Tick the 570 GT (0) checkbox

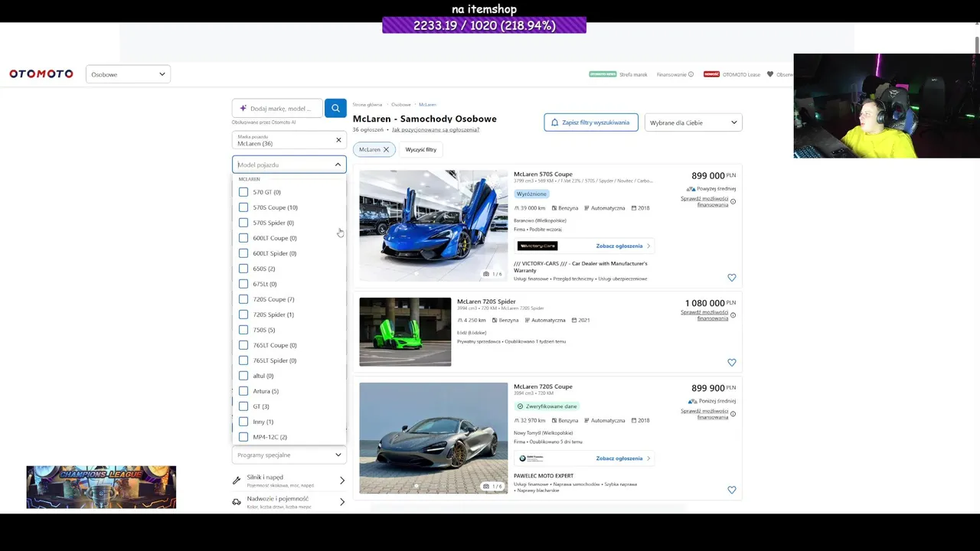pos(243,192)
